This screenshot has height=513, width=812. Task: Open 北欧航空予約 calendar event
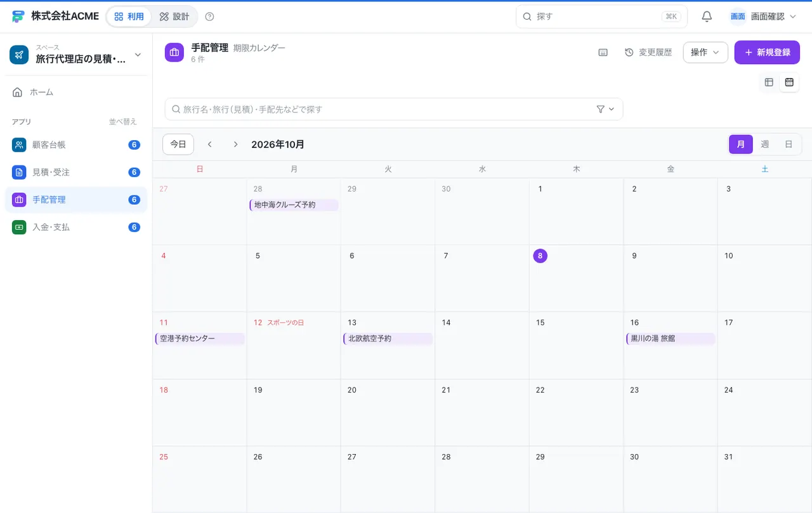pos(388,339)
